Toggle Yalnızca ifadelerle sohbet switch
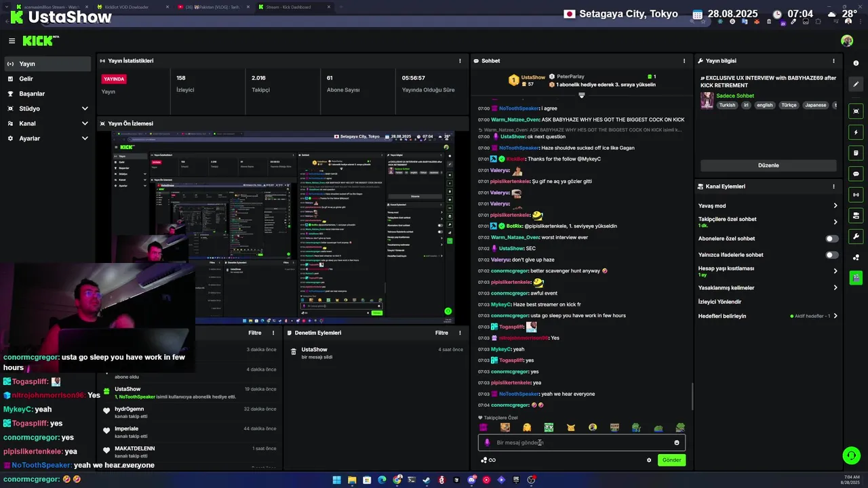This screenshot has width=868, height=488. [832, 255]
